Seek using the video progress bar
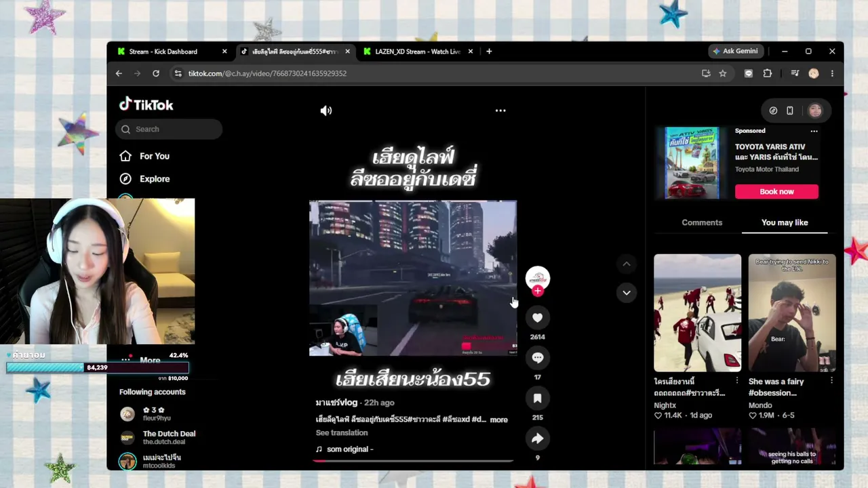This screenshot has width=868, height=488. coord(413,461)
